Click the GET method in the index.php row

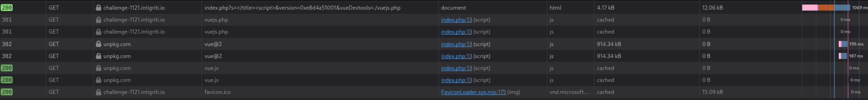pos(54,7)
